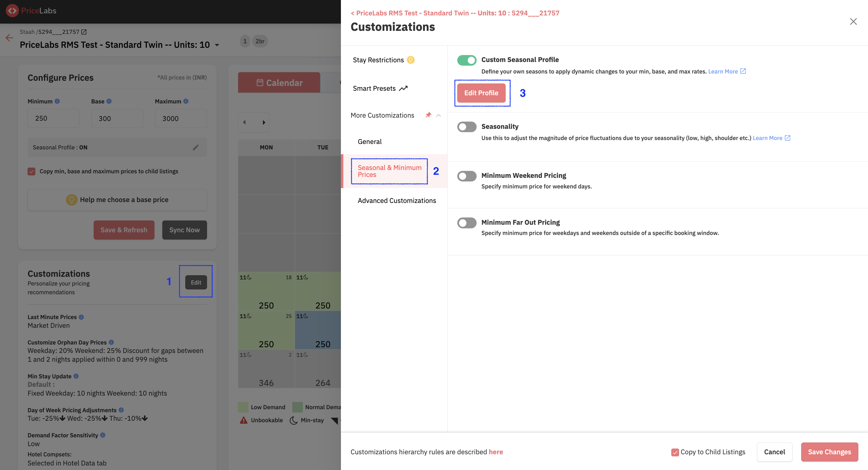Click the Customize Orphan Day Prices info icon

pyautogui.click(x=111, y=342)
